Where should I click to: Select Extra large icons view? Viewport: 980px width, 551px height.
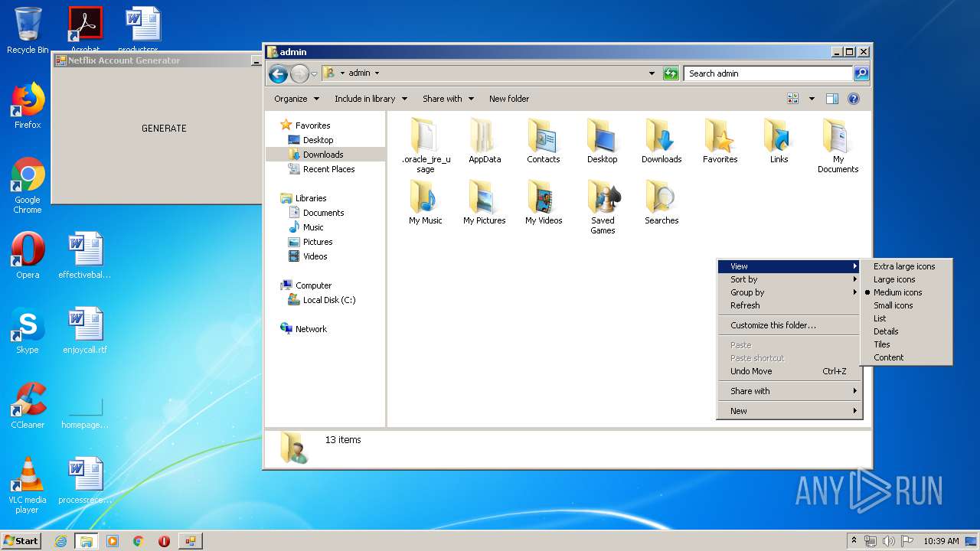(x=904, y=266)
